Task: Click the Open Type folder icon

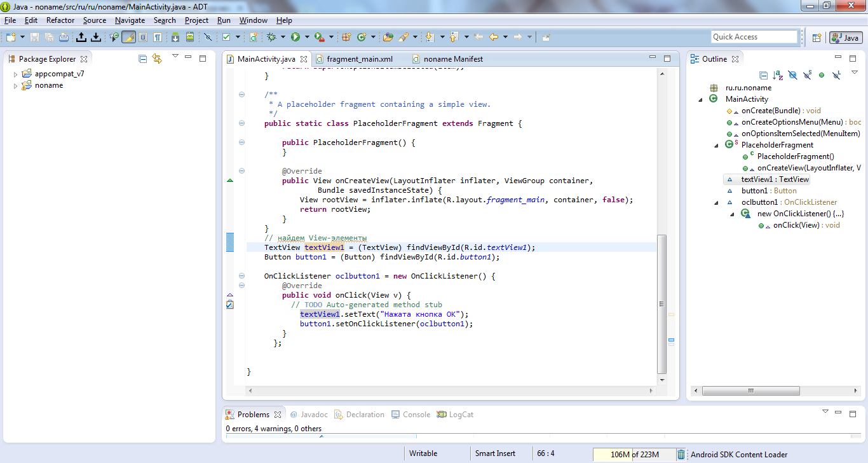Action: point(388,37)
